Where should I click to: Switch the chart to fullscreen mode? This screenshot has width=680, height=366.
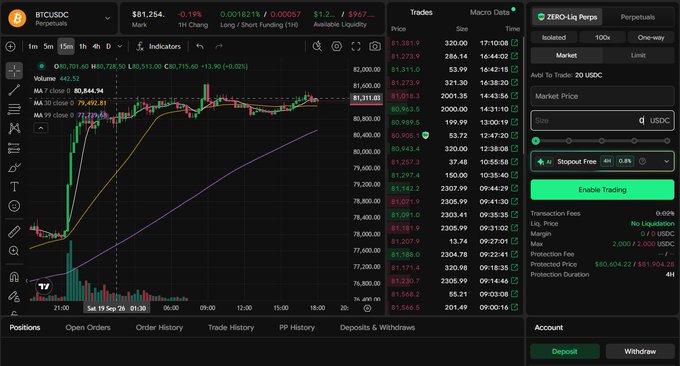[x=356, y=46]
